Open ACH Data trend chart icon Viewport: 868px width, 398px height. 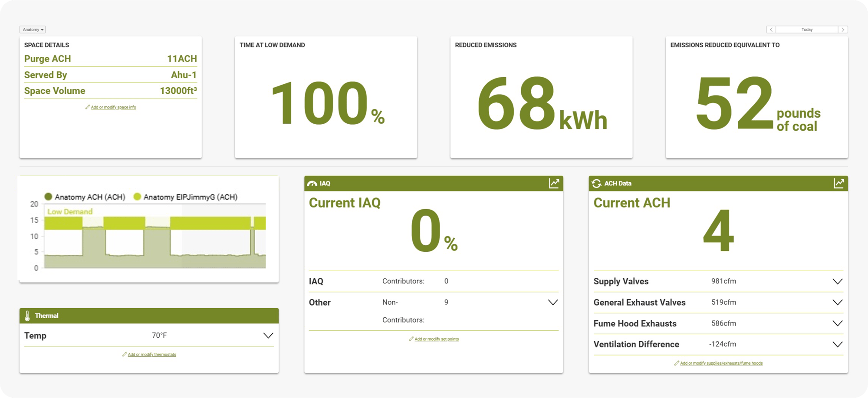[x=838, y=183]
